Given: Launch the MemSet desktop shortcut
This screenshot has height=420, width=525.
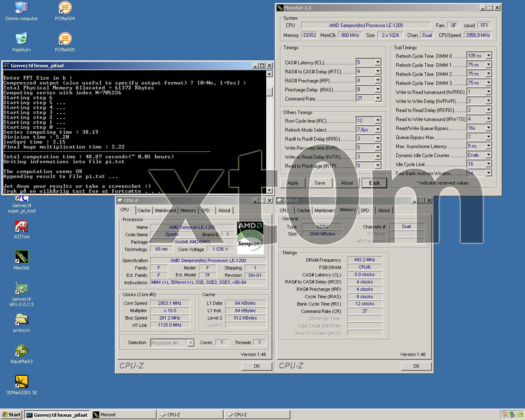Looking at the screenshot, I should pos(21,261).
